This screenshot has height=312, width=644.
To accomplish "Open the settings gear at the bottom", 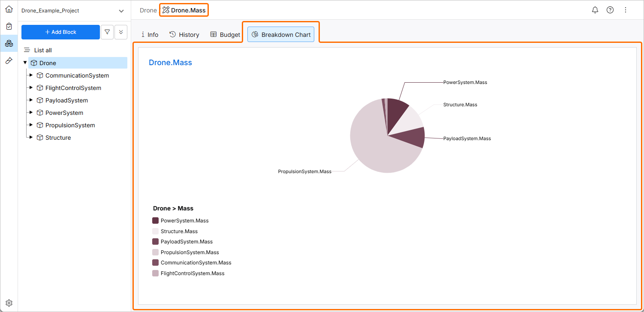I will 9,303.
